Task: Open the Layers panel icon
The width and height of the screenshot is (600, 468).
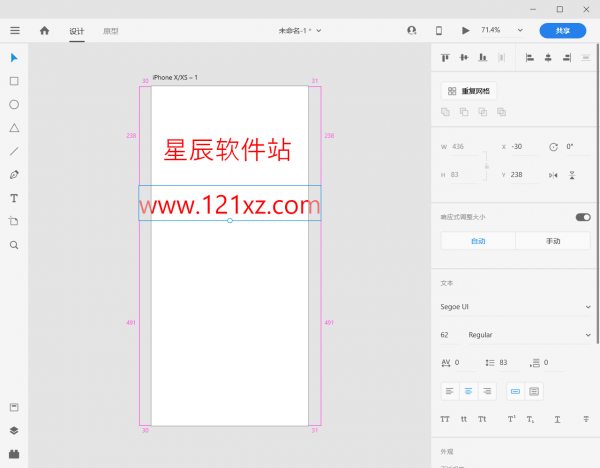Action: (14, 430)
